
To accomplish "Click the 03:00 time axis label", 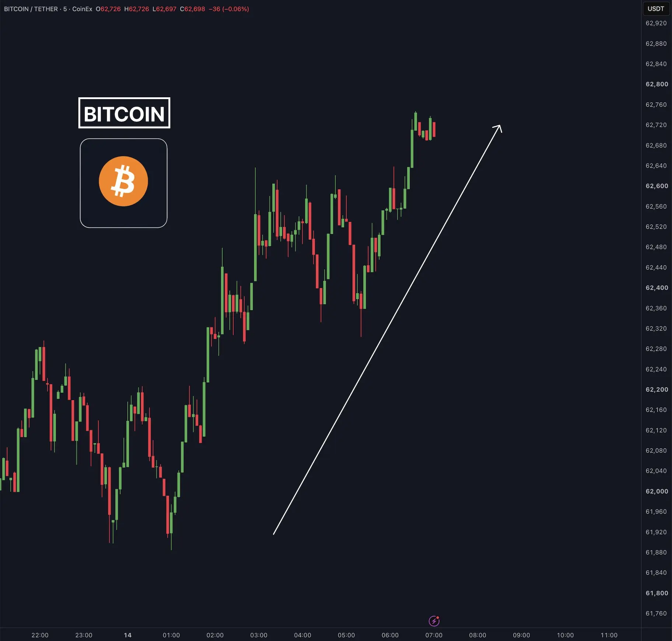I will pyautogui.click(x=259, y=635).
